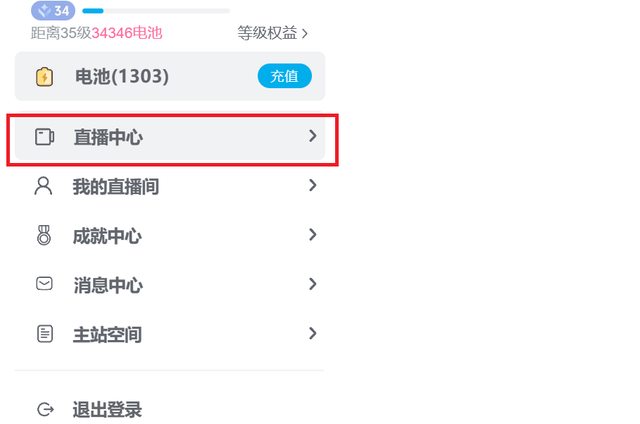Click the 退出登录 logout arrow icon
Viewport: 640px width, 424px height.
tap(45, 409)
